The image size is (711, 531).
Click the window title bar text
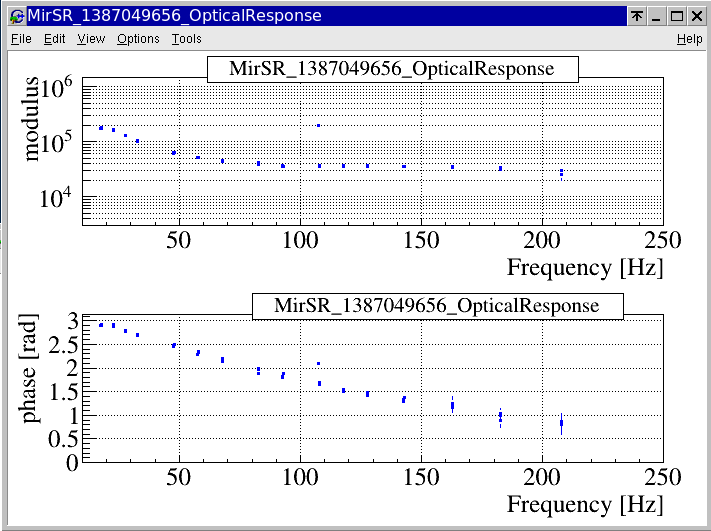[x=175, y=16]
